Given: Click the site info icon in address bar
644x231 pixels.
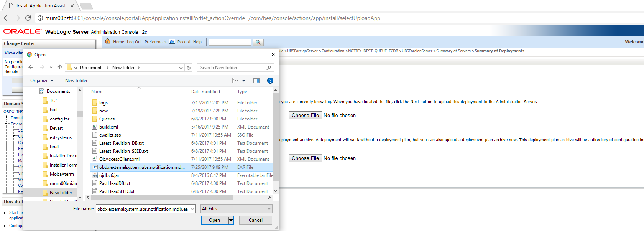Looking at the screenshot, I should point(40,18).
